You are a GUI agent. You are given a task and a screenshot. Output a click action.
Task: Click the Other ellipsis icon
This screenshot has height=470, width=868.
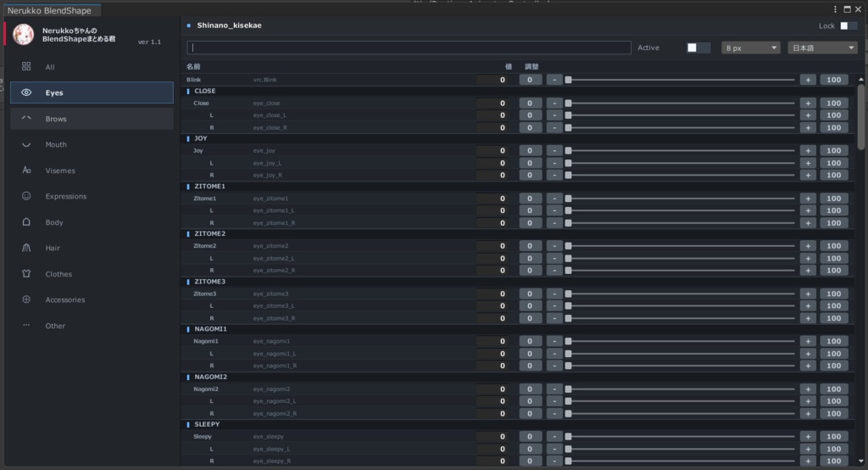tap(26, 325)
